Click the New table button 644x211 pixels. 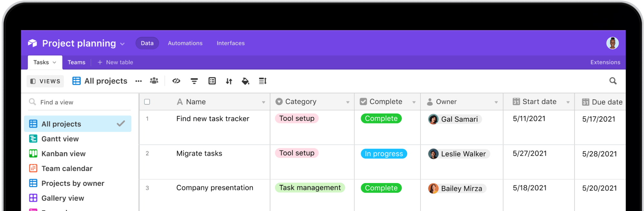click(115, 62)
